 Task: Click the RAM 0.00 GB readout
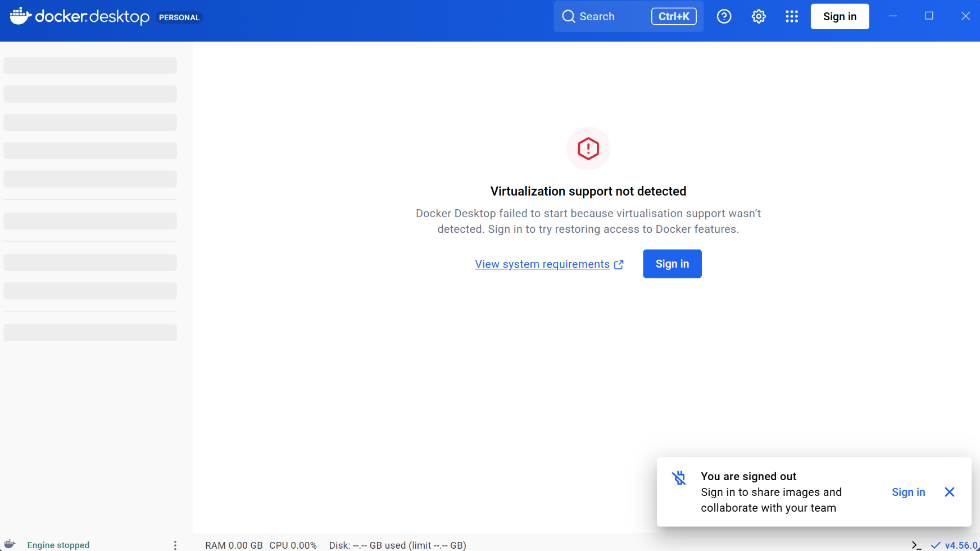coord(234,545)
